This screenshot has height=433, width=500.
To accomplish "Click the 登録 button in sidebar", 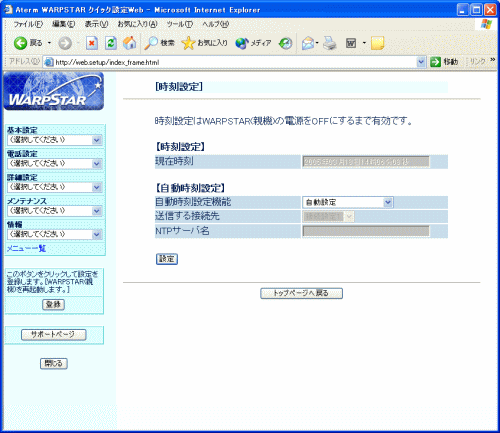I will (x=53, y=304).
